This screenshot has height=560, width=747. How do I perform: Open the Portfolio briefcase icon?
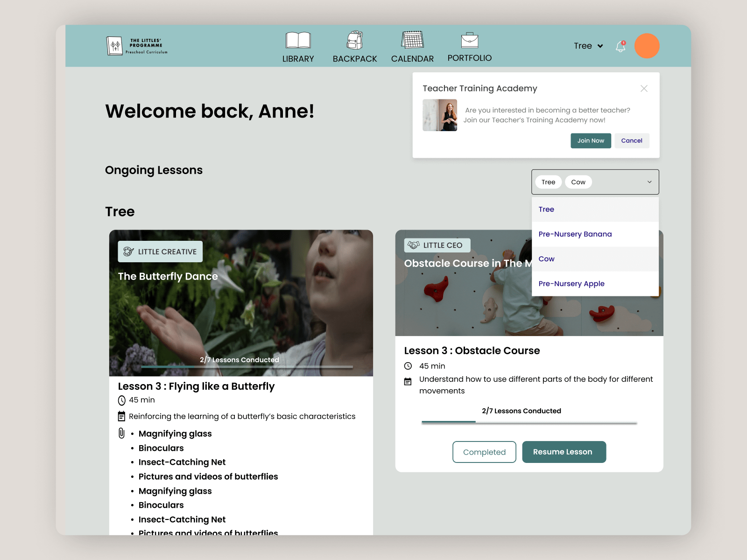coord(470,40)
